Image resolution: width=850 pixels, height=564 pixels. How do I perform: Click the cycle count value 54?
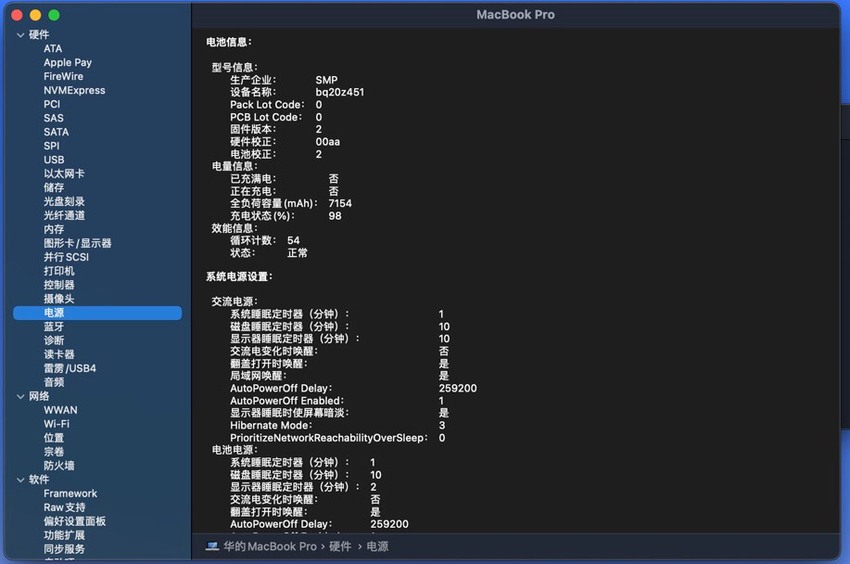(293, 240)
